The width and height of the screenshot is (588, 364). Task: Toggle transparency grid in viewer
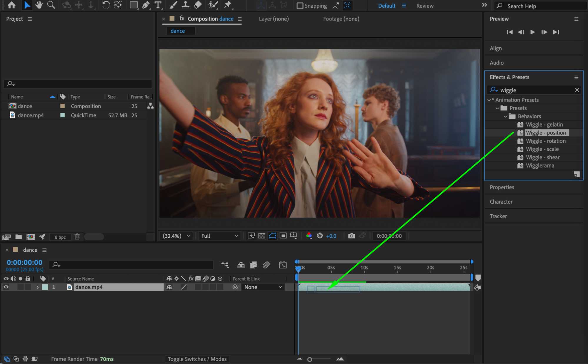tap(261, 236)
